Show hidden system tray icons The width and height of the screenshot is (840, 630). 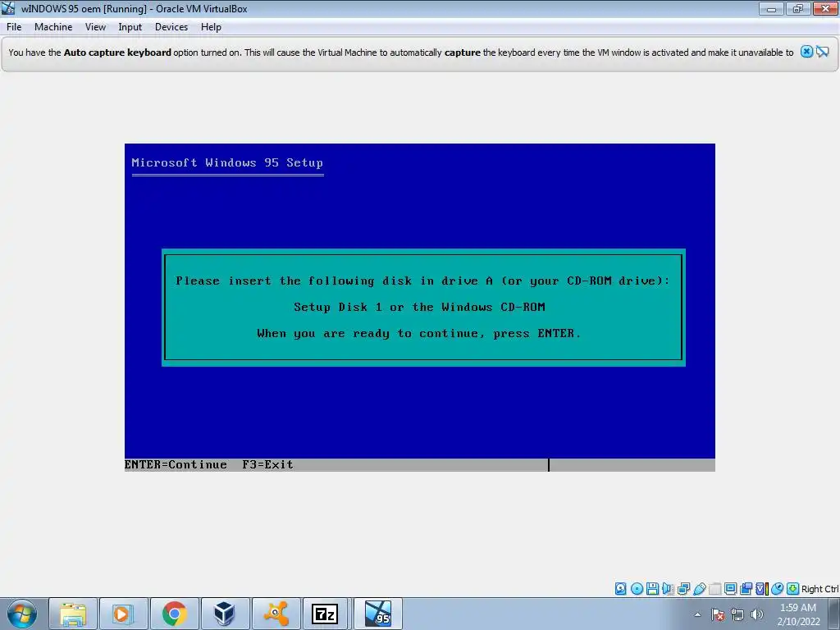(697, 614)
